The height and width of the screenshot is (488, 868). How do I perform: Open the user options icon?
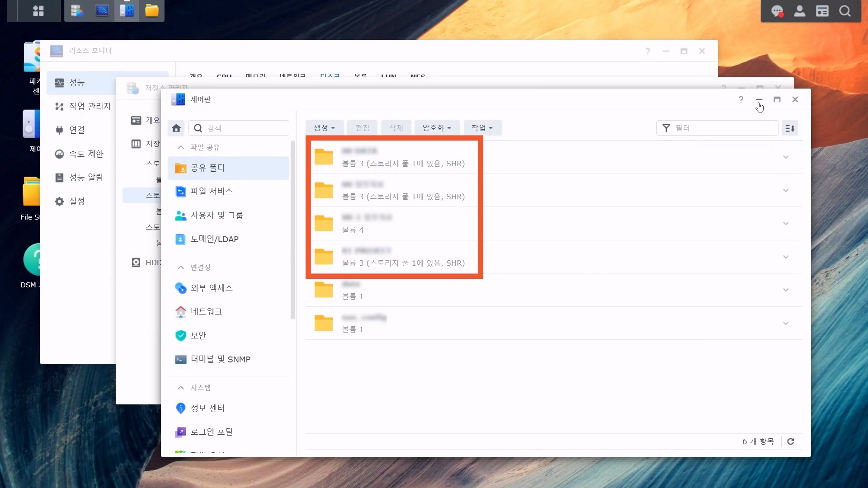[800, 11]
